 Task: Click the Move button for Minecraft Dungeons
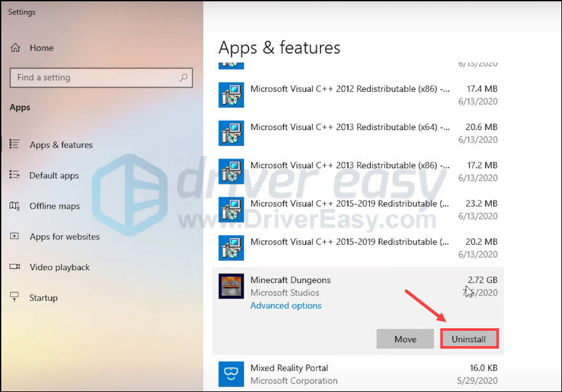405,338
